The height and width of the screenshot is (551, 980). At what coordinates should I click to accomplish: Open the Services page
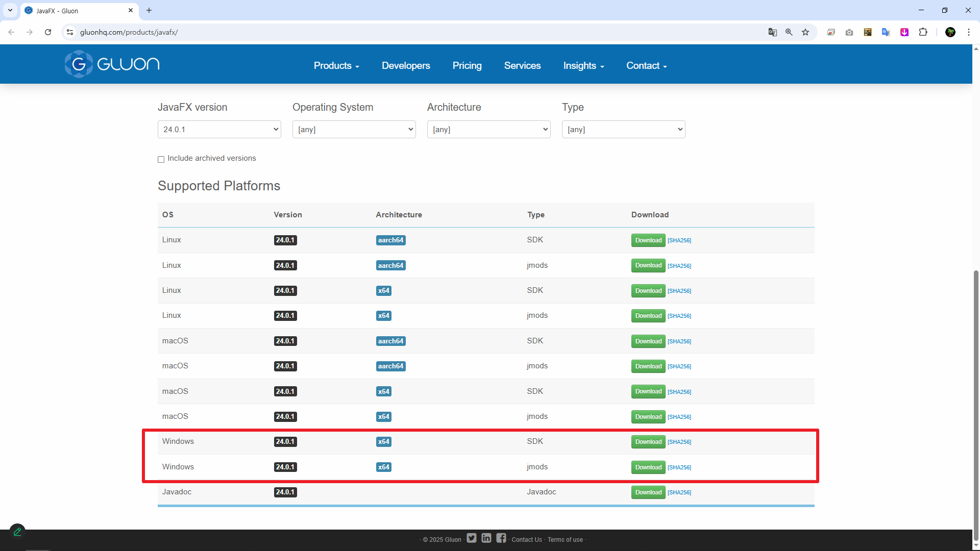pos(522,66)
